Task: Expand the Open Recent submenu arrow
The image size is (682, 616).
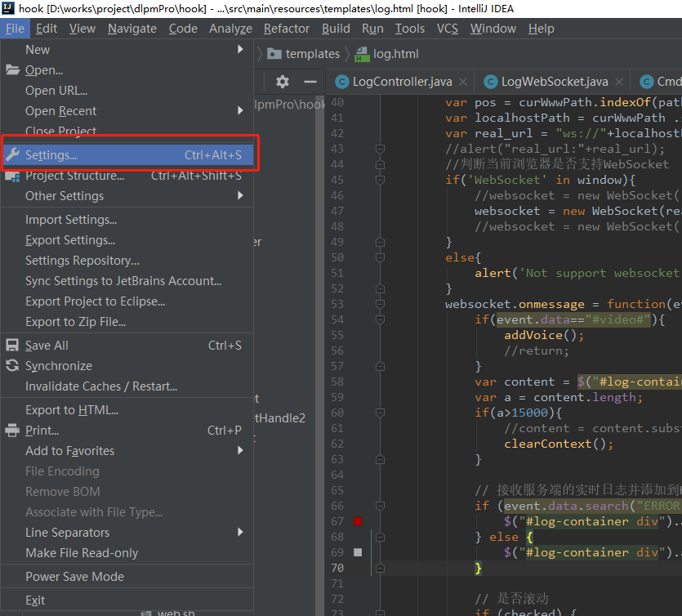Action: tap(240, 110)
